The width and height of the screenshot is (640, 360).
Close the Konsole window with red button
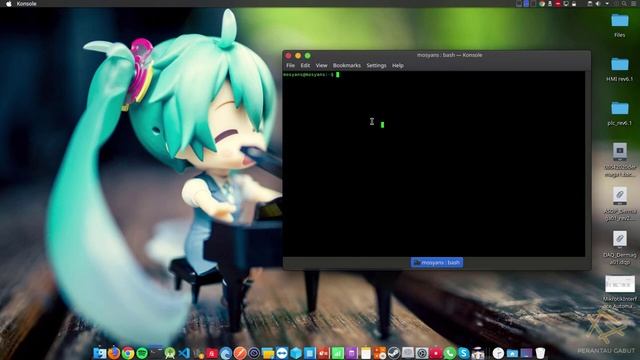point(288,56)
